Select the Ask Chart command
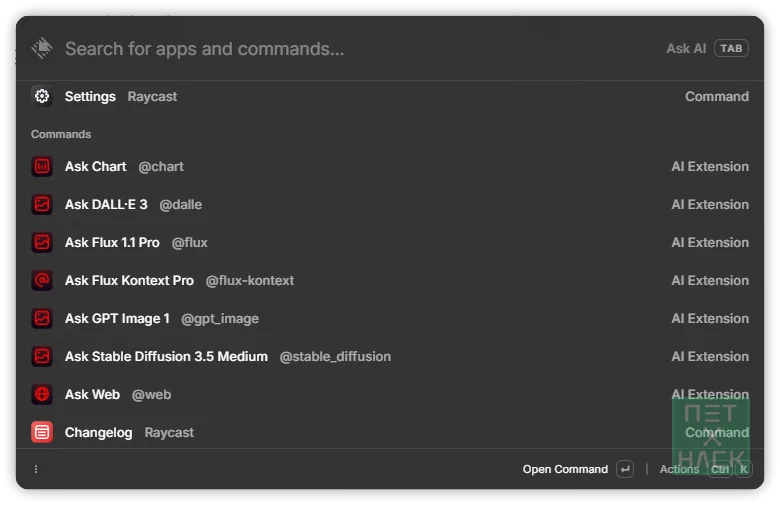This screenshot has height=505, width=780. [x=390, y=166]
